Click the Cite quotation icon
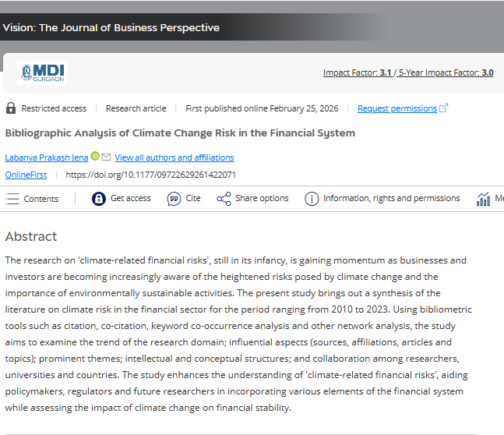 coord(174,199)
